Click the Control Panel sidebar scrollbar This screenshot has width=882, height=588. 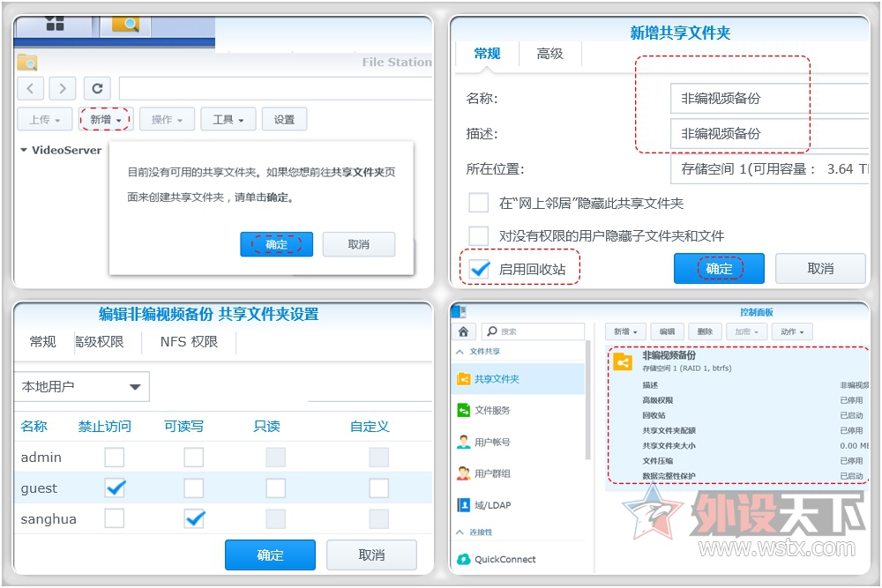click(587, 400)
